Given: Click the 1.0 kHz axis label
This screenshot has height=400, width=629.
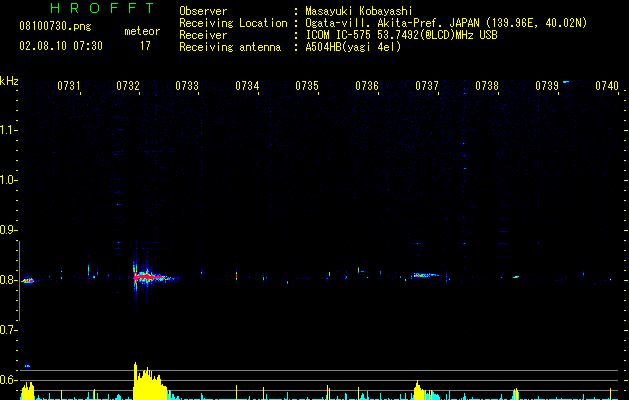Looking at the screenshot, I should tap(8, 180).
